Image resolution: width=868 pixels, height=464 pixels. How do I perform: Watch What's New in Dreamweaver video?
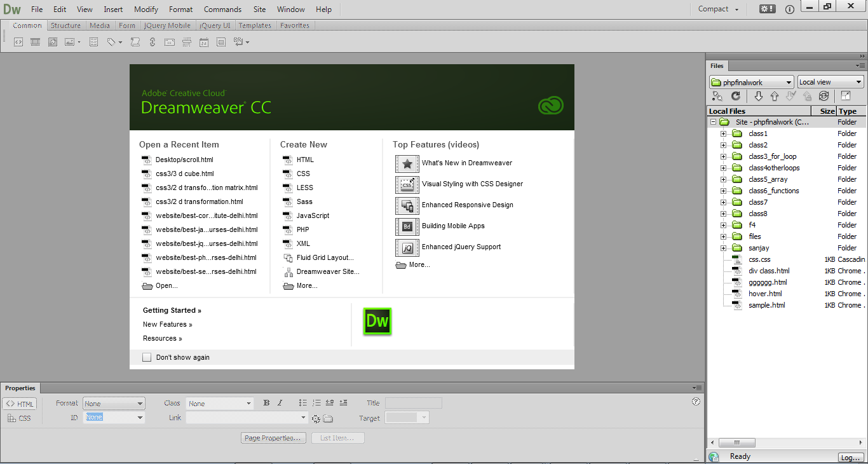pyautogui.click(x=466, y=163)
